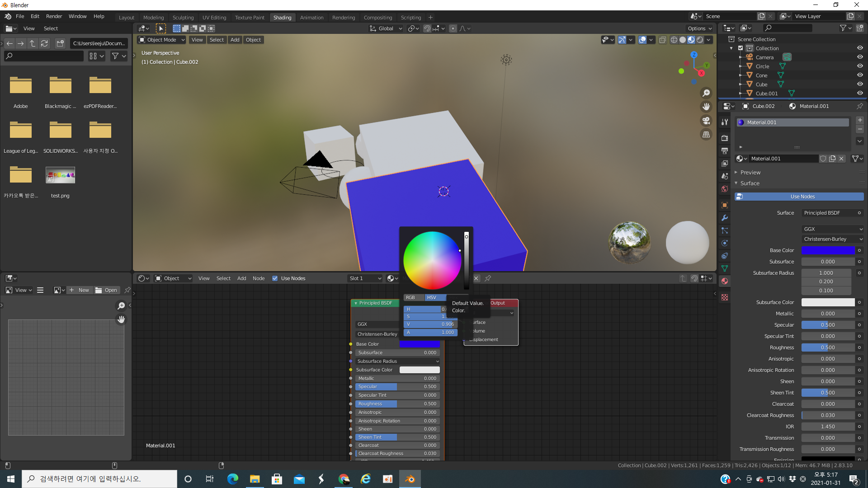Click the pan hand icon in viewport
The image size is (868, 488).
click(706, 107)
